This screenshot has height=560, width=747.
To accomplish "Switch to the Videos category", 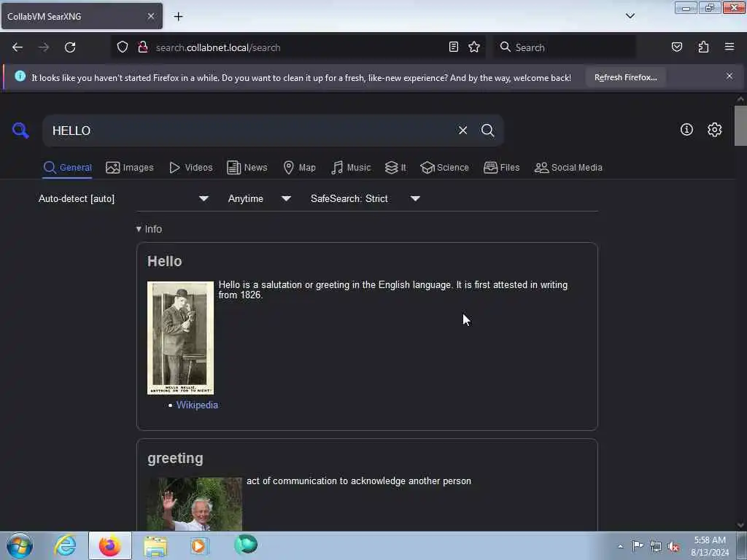I will point(191,168).
